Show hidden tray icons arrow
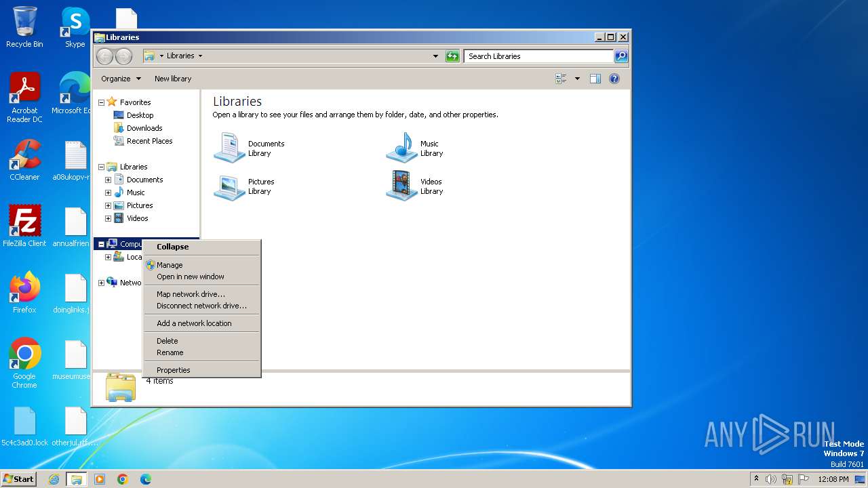This screenshot has height=488, width=868. pyautogui.click(x=756, y=479)
